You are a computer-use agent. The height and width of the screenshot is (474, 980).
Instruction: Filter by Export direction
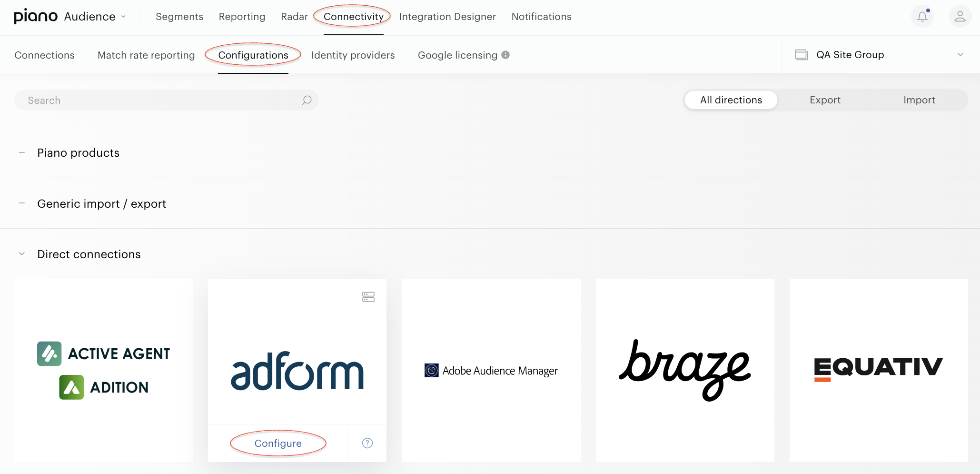(825, 100)
